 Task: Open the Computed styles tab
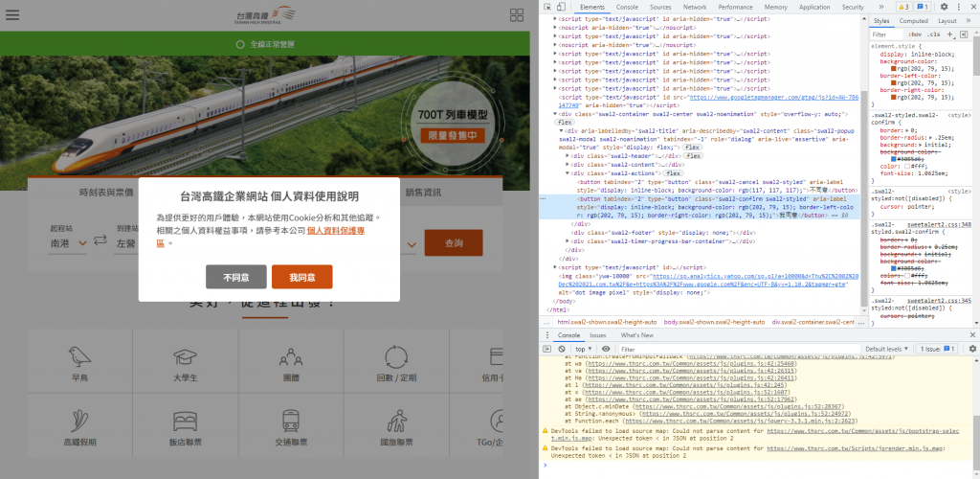tap(913, 21)
